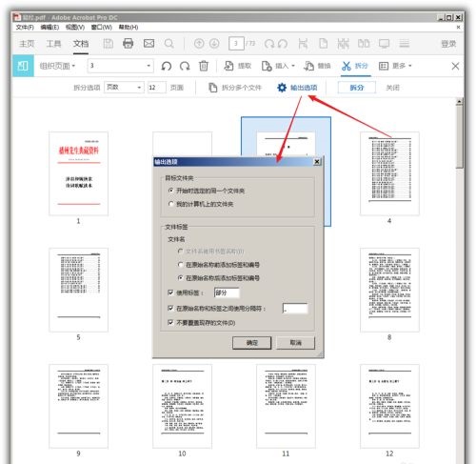Select page 4 thumbnail
This screenshot has width=476, height=464.
389,173
